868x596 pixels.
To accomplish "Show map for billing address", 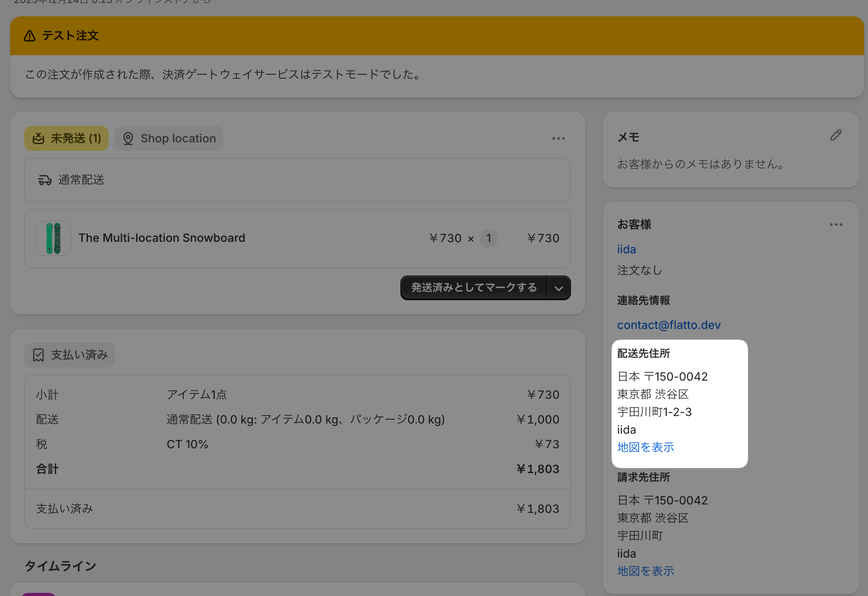I will [x=645, y=571].
